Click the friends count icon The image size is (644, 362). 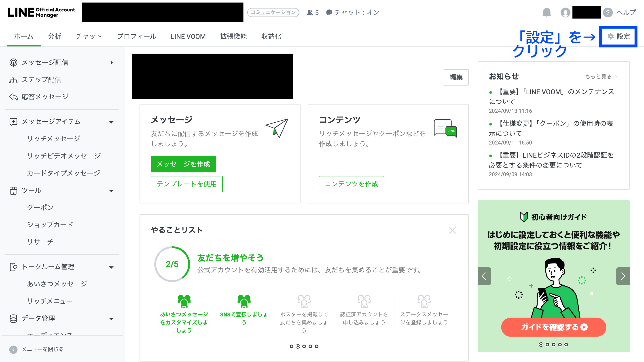coord(310,12)
